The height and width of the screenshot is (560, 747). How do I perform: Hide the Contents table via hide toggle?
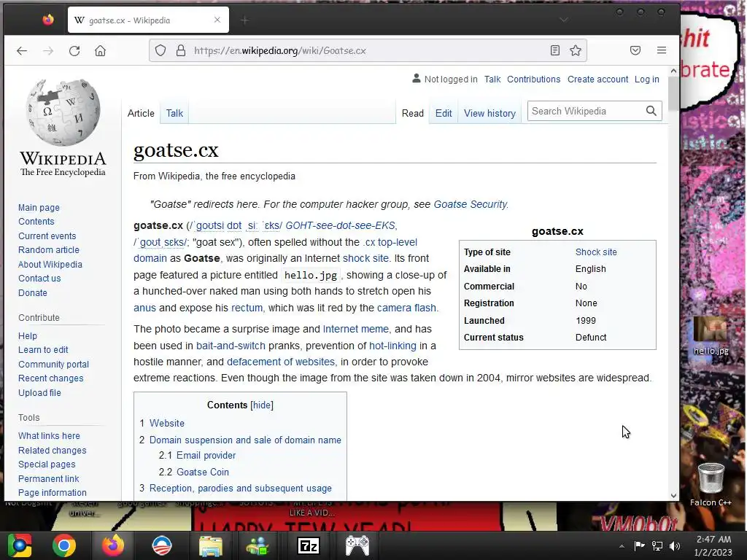click(x=262, y=405)
